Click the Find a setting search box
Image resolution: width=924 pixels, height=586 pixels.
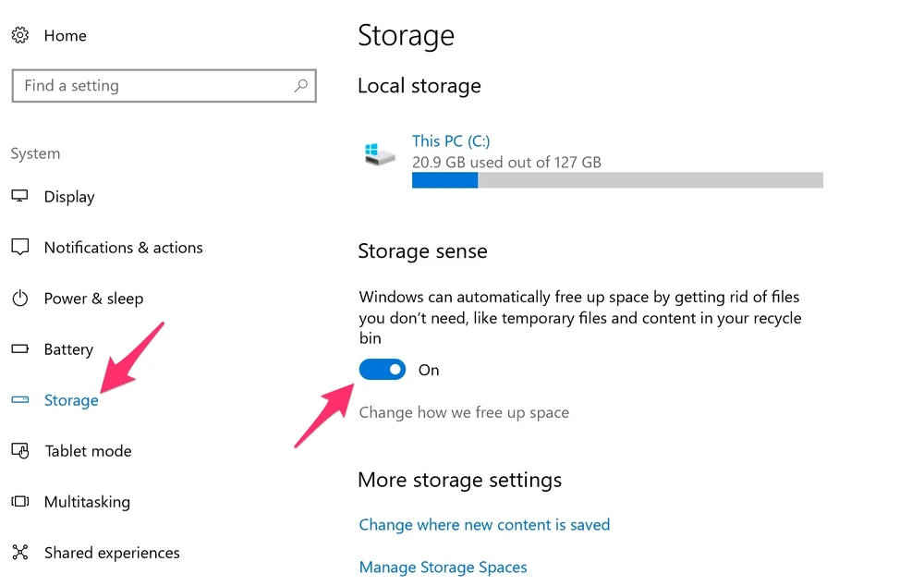pos(152,86)
